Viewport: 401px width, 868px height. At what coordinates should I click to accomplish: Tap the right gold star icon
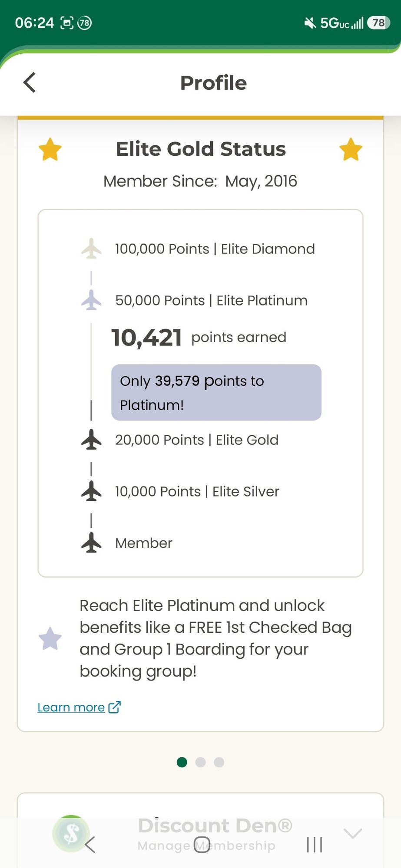[x=351, y=149]
